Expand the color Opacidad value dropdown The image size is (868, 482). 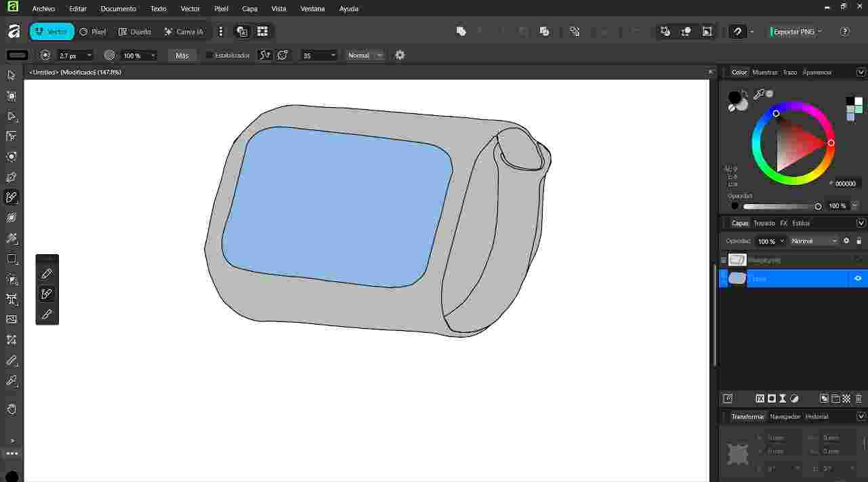point(854,205)
